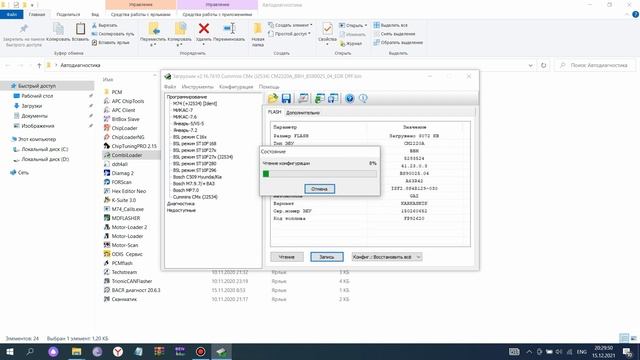This screenshot has height=360, width=640.
Task: Open the Помощь menu
Action: pos(269,87)
